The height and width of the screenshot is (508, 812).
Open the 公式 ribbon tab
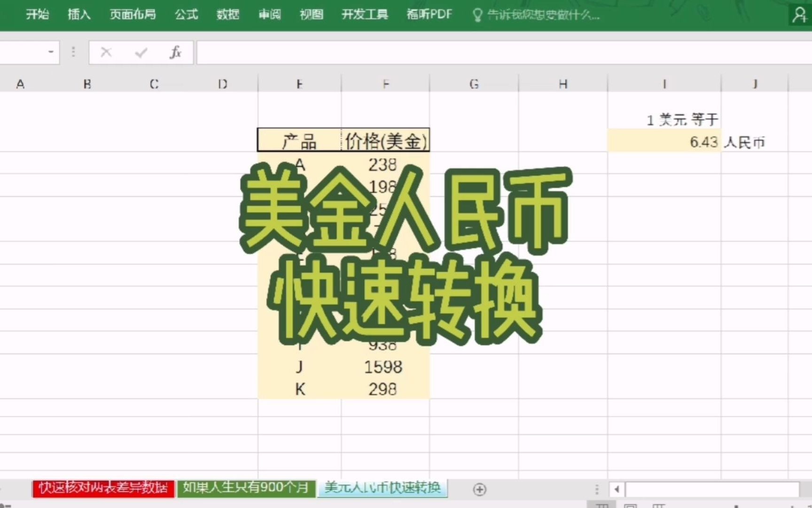click(x=187, y=15)
